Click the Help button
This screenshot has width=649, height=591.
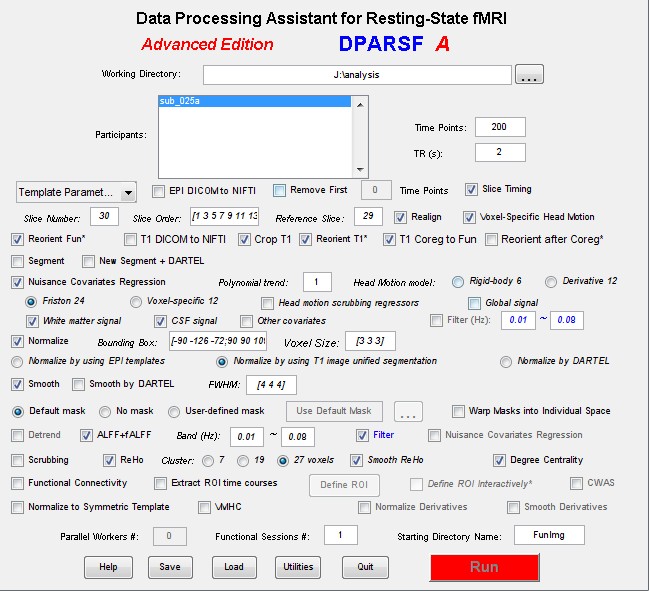(x=108, y=567)
